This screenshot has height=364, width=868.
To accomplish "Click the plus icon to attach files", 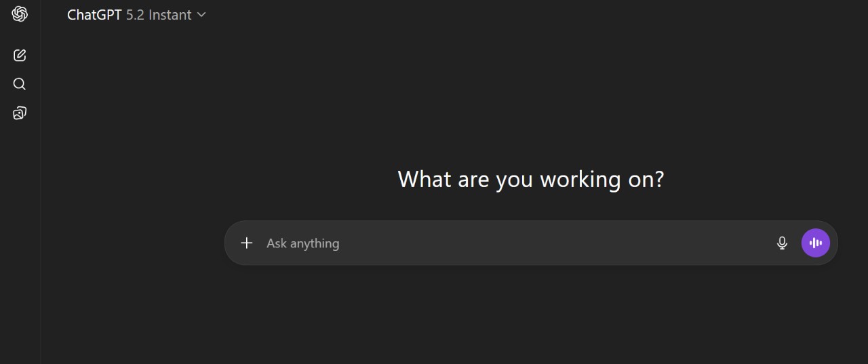I will 247,243.
